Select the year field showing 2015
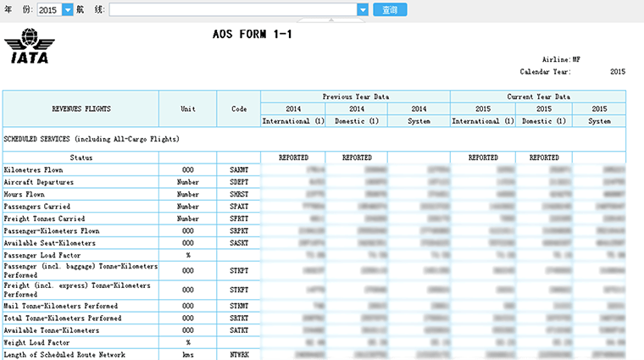 tap(49, 10)
